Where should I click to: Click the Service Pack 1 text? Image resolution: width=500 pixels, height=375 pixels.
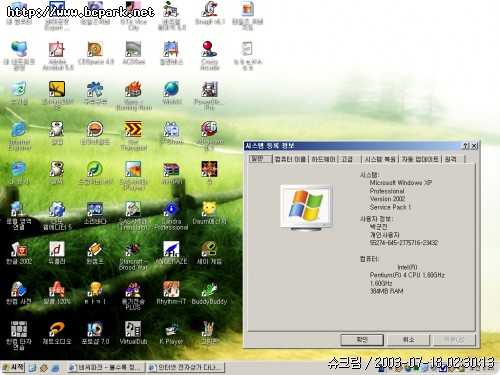click(390, 207)
